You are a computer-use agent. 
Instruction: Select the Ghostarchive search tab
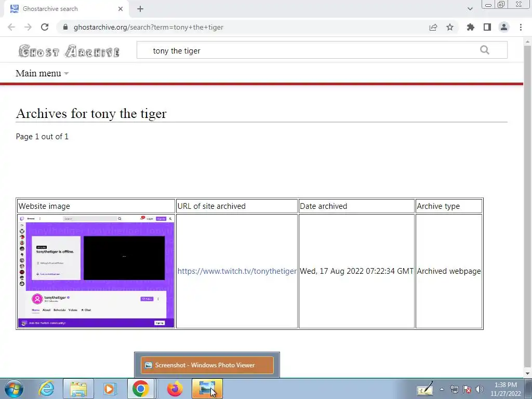tap(66, 9)
